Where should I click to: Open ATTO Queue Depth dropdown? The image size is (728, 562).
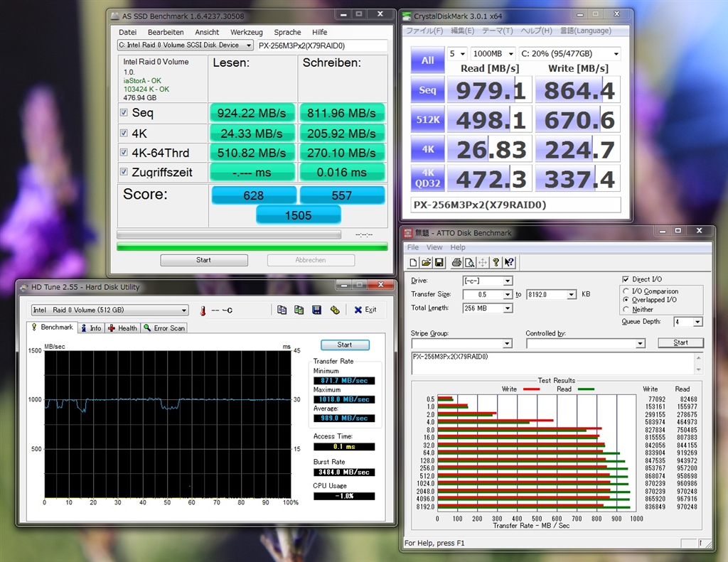tap(698, 322)
